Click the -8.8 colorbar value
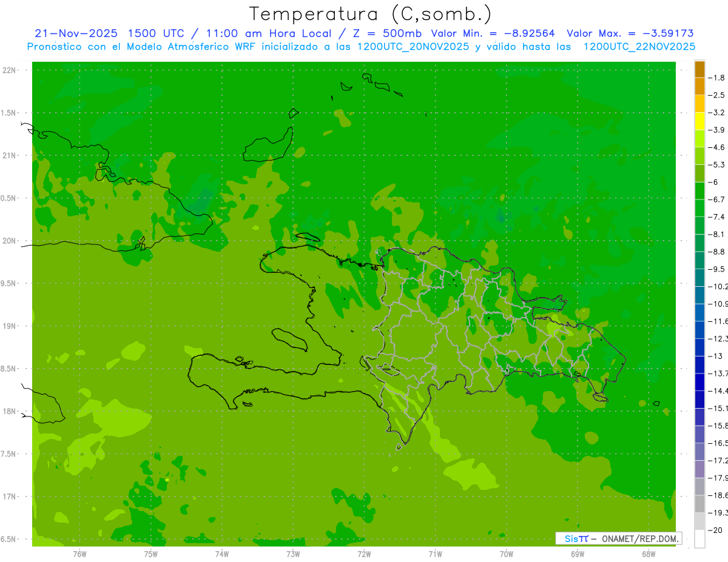The image size is (728, 562). coord(717,252)
